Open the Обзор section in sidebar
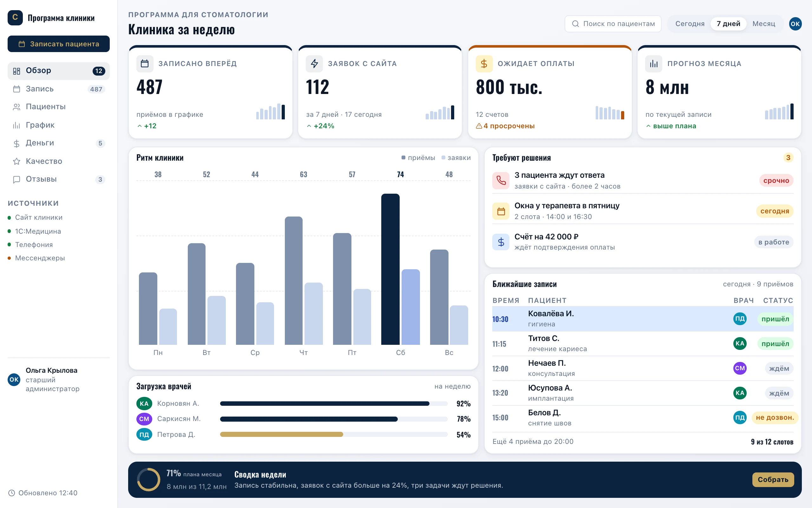 point(59,71)
